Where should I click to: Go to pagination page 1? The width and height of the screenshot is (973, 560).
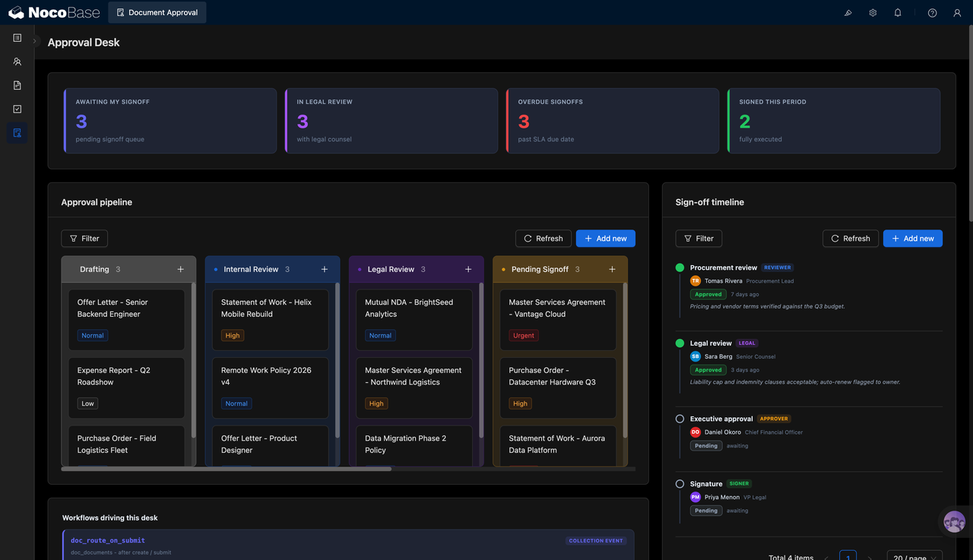click(848, 557)
